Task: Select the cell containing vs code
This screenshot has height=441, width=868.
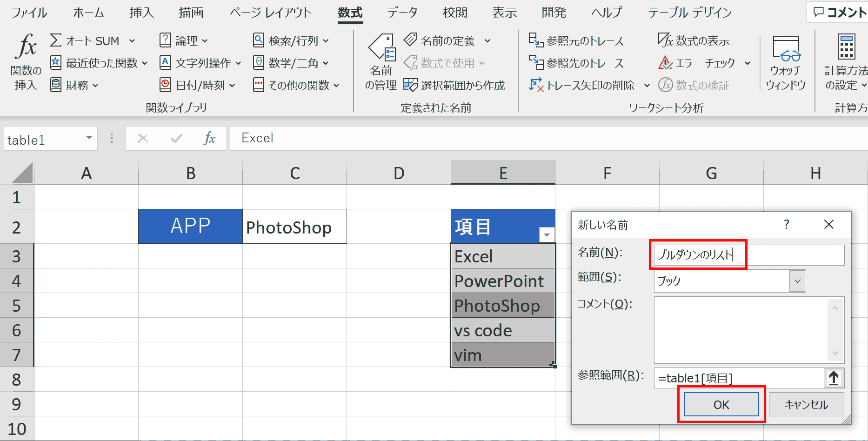Action: tap(503, 330)
